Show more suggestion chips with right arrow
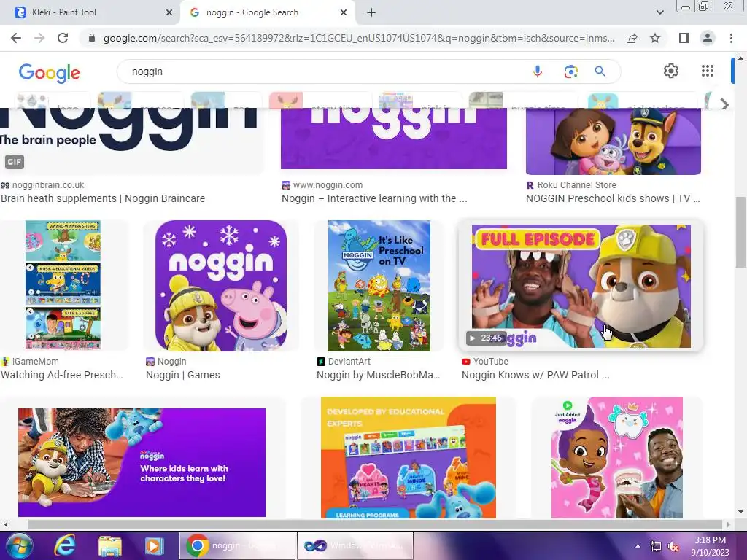The height and width of the screenshot is (560, 747). pyautogui.click(x=724, y=104)
